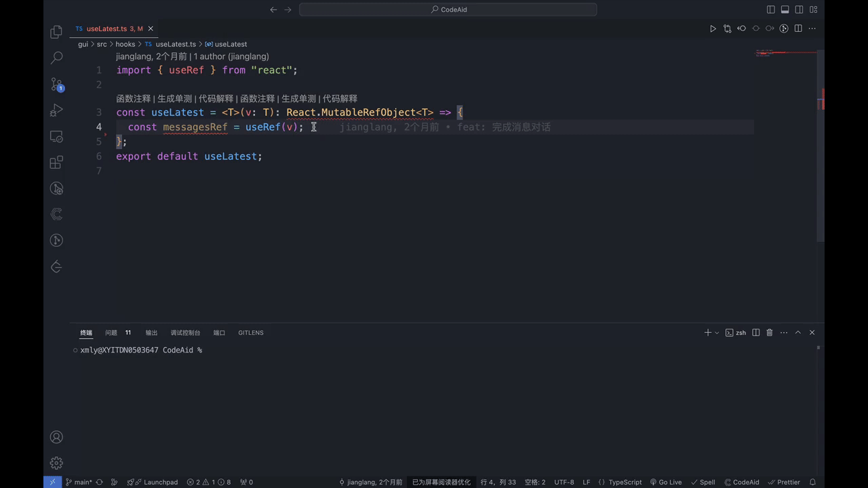Screen dimensions: 868x488
Task: Click Prettier in status bar
Action: point(785,482)
